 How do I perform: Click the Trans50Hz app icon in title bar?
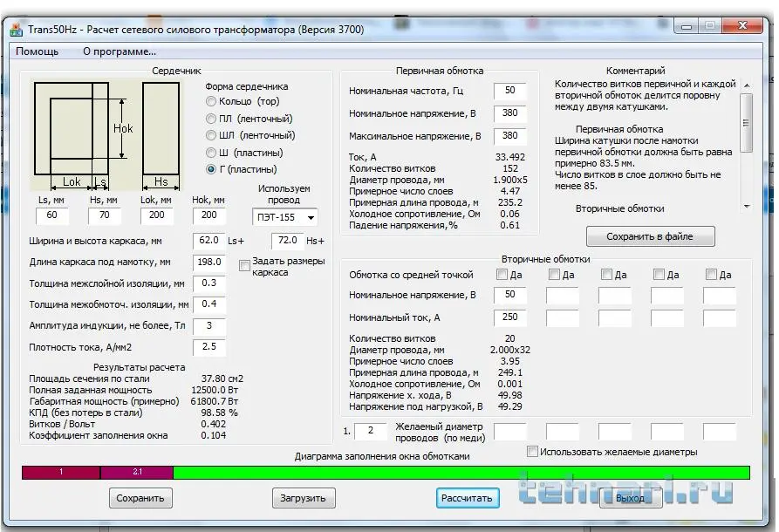(16, 29)
